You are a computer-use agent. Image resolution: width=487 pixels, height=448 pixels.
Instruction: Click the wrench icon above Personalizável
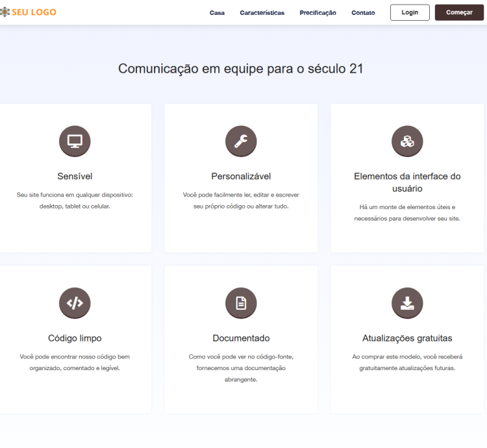[241, 141]
